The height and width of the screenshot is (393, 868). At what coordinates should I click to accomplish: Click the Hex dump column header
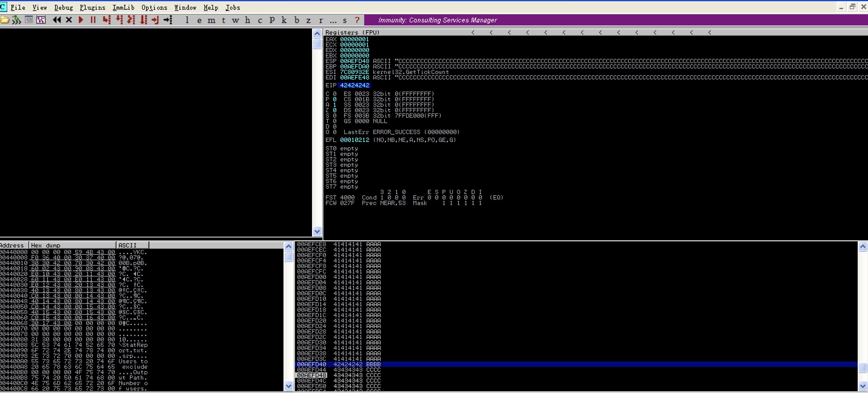pyautogui.click(x=73, y=245)
